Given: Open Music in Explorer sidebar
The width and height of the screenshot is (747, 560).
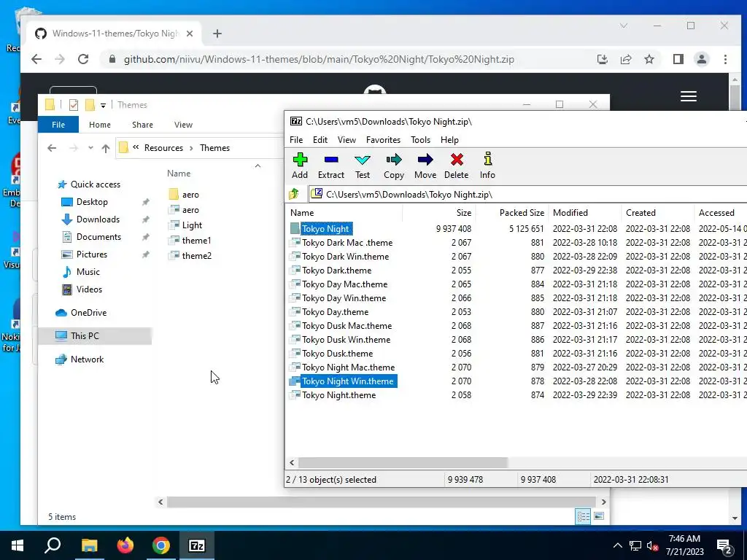Looking at the screenshot, I should click(x=88, y=272).
